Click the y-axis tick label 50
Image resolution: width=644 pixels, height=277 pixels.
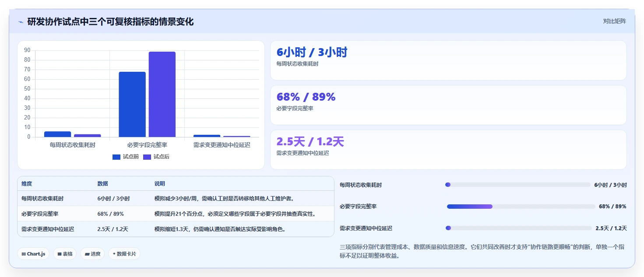27,89
